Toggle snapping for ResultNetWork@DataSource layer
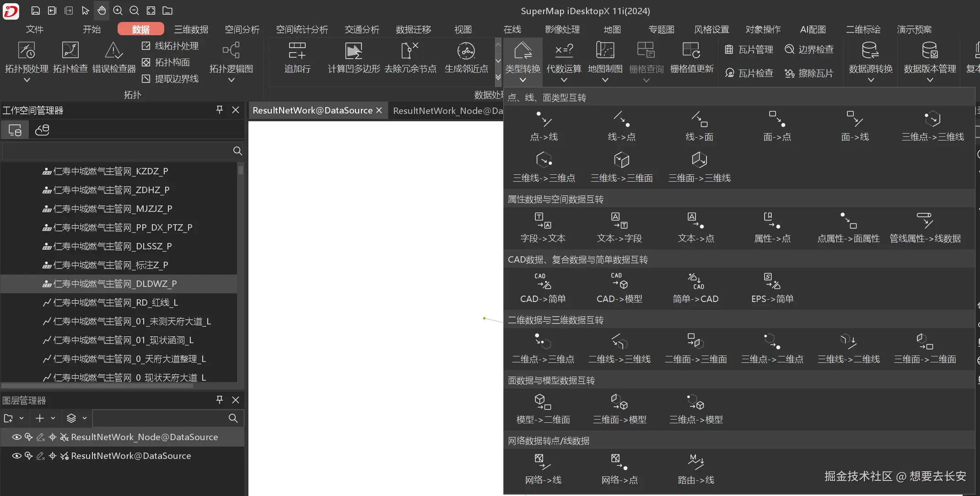Screen dimensions: 980x496 coord(53,456)
